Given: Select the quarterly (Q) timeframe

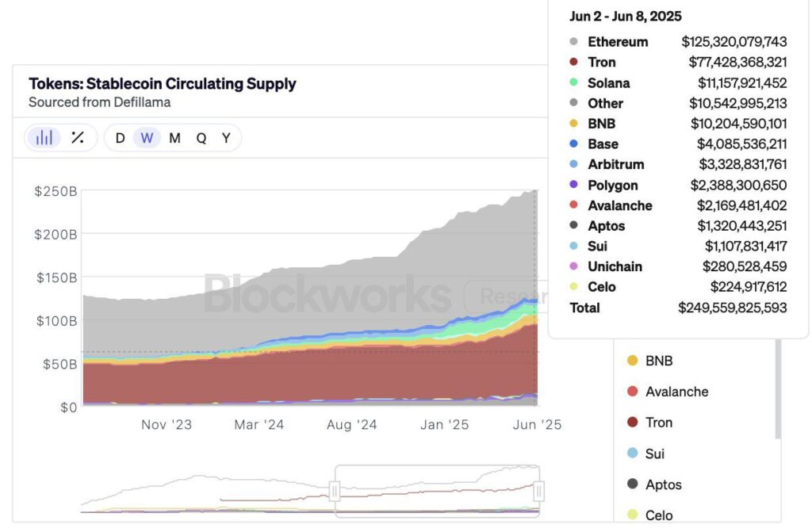Looking at the screenshot, I should (201, 138).
